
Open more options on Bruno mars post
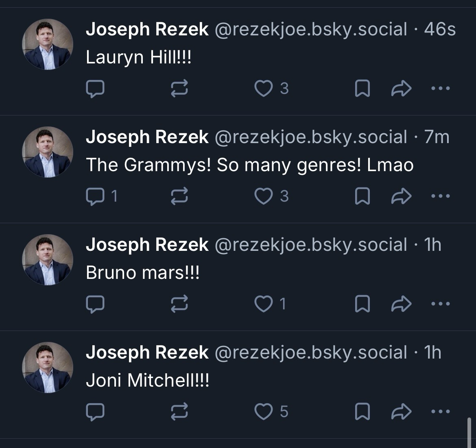tap(441, 304)
